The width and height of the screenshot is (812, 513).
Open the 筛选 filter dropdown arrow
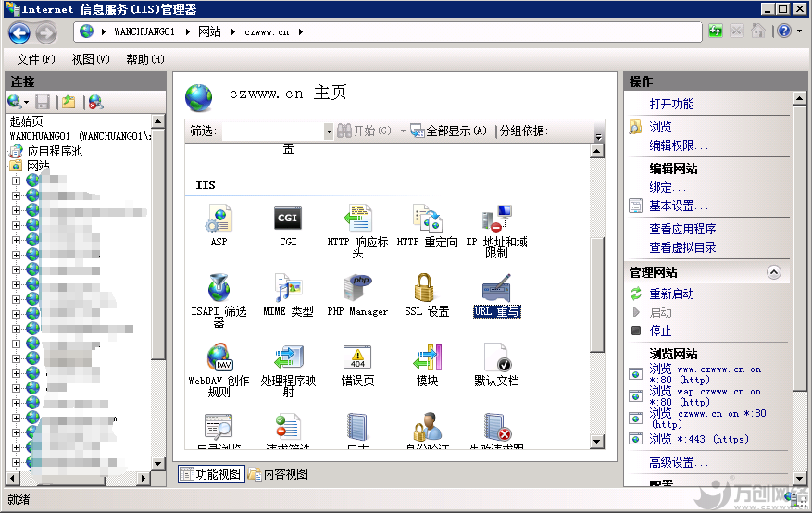328,131
